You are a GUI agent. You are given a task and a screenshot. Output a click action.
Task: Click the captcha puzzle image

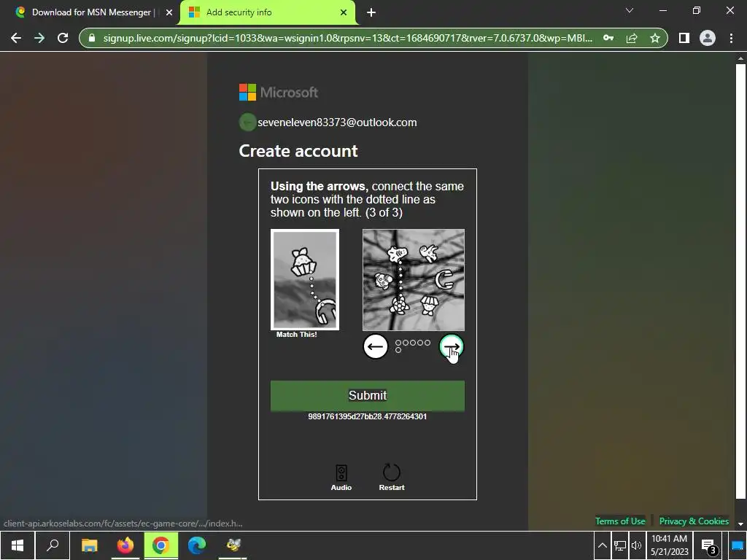click(x=414, y=280)
